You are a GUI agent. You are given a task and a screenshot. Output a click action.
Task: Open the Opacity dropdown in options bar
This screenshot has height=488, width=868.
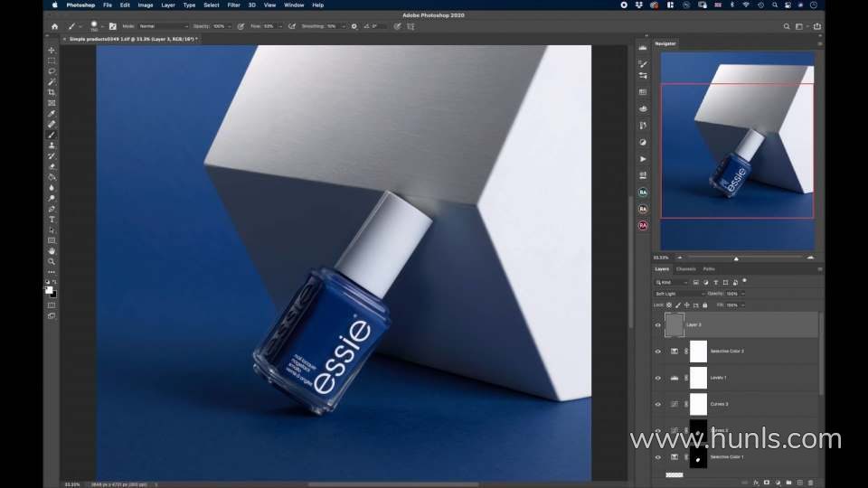[x=229, y=26]
